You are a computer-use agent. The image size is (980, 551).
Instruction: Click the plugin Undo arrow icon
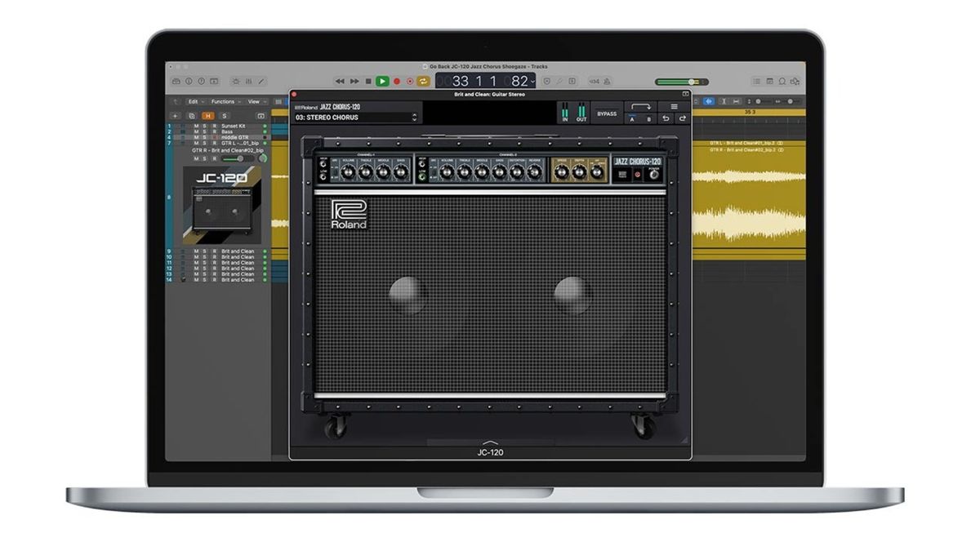666,118
